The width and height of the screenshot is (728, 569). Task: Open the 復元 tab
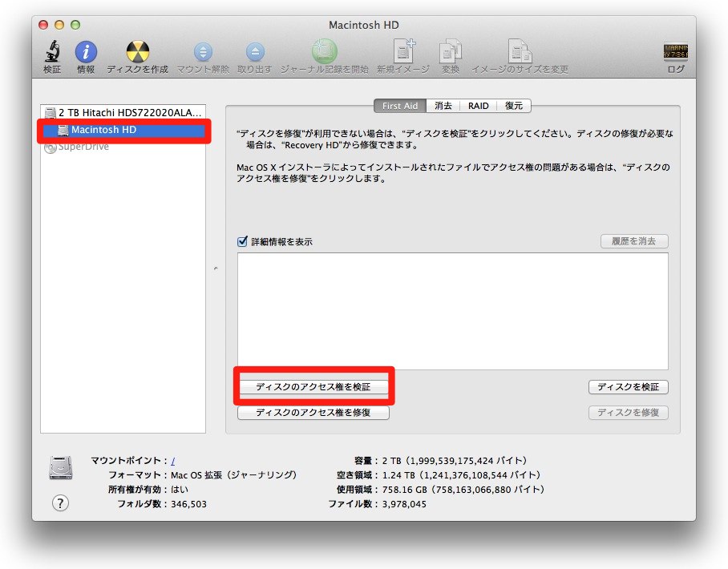[513, 106]
